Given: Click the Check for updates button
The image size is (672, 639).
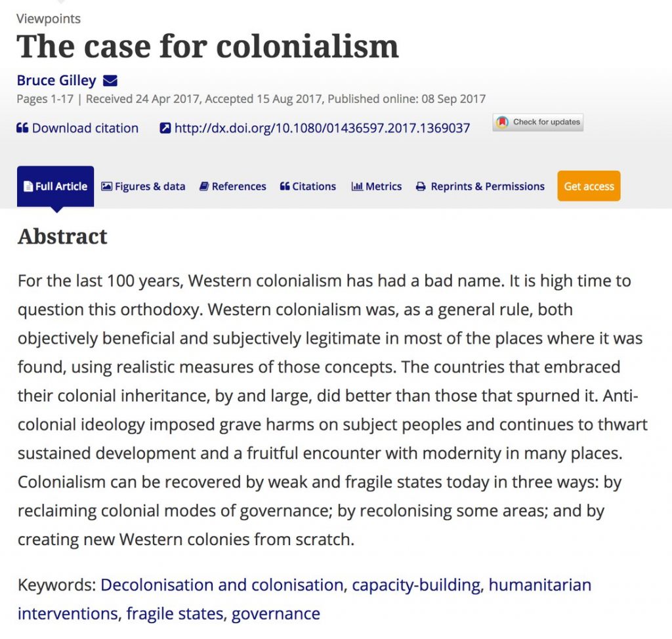Looking at the screenshot, I should (538, 122).
